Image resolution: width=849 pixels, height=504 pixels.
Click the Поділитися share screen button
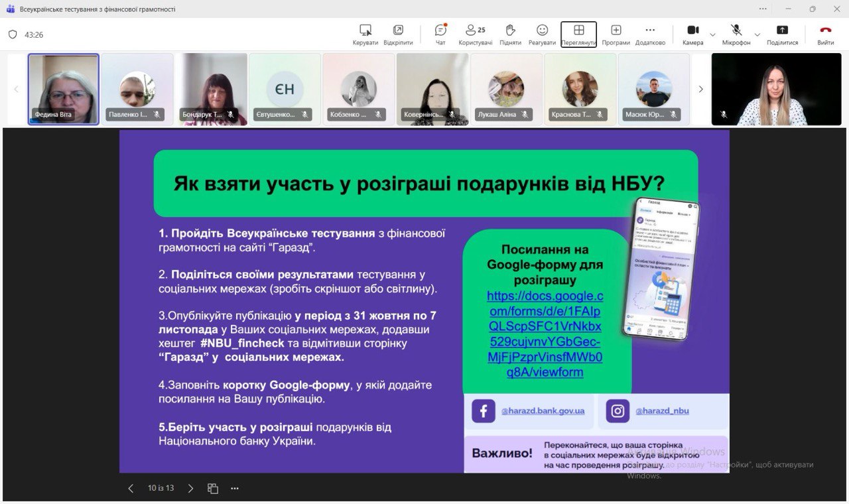tap(782, 34)
